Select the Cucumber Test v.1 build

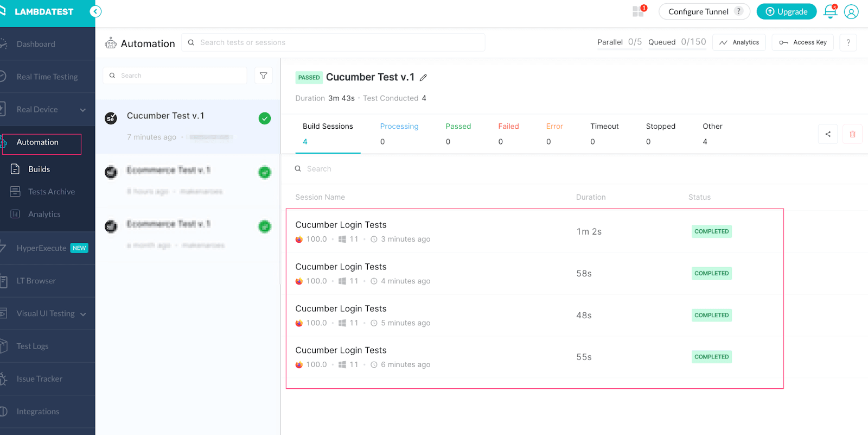click(x=188, y=126)
